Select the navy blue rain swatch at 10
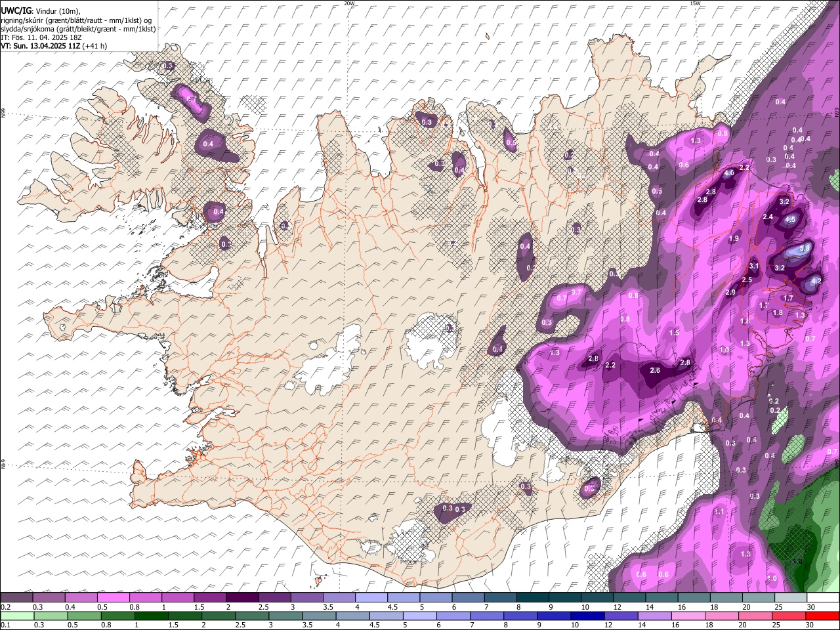840x630 pixels. pos(587,616)
